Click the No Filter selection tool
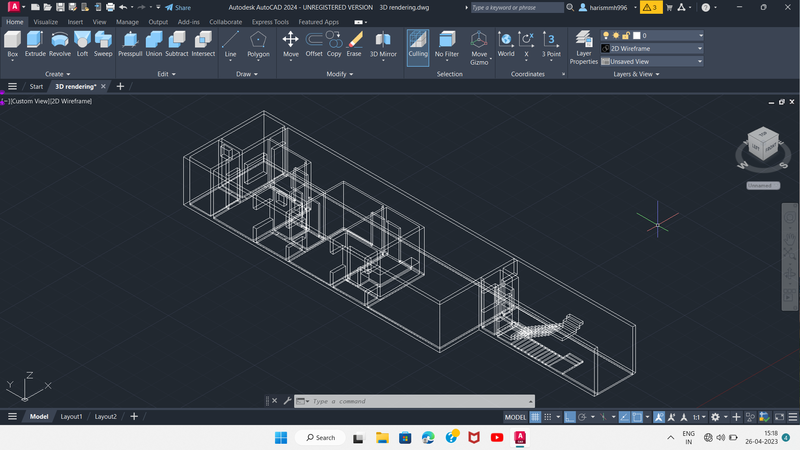The image size is (800, 450). pyautogui.click(x=446, y=44)
